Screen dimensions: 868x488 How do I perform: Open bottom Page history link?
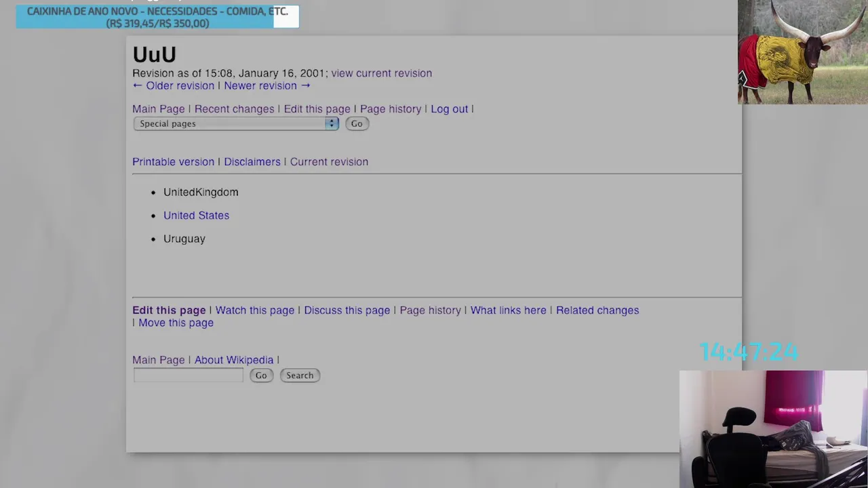pyautogui.click(x=430, y=310)
